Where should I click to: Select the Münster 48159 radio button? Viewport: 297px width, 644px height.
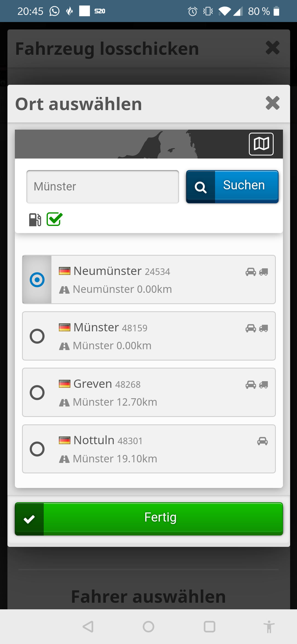tap(37, 336)
